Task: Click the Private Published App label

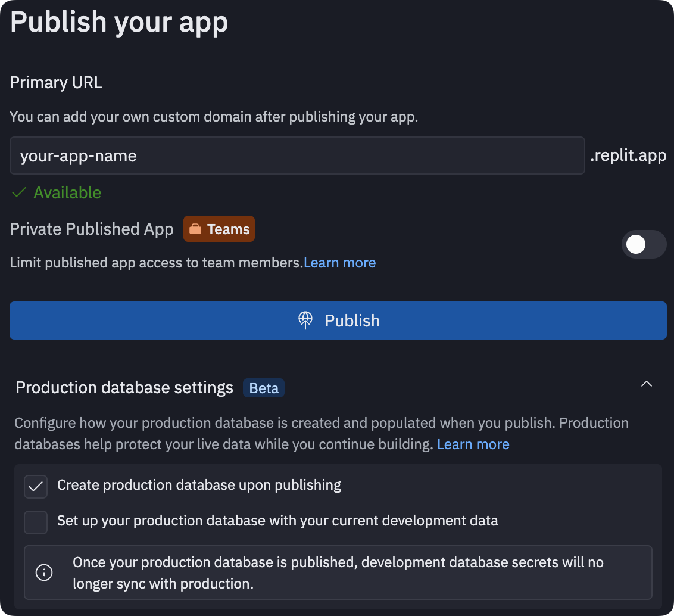Action: click(x=92, y=229)
